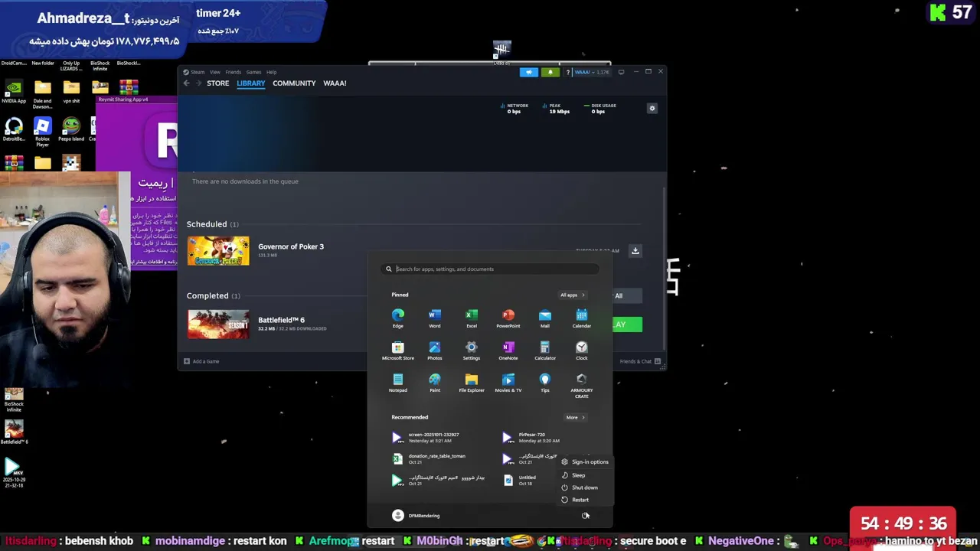Expand More recommended items
The image size is (980, 551).
click(x=575, y=418)
